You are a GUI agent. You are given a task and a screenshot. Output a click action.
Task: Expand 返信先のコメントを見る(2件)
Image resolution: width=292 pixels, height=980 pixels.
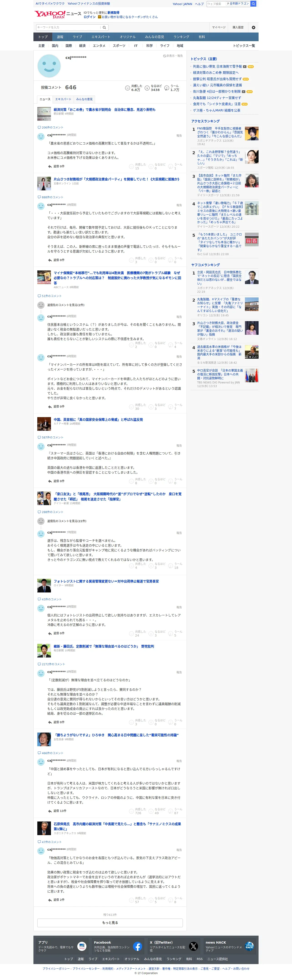coord(66,305)
